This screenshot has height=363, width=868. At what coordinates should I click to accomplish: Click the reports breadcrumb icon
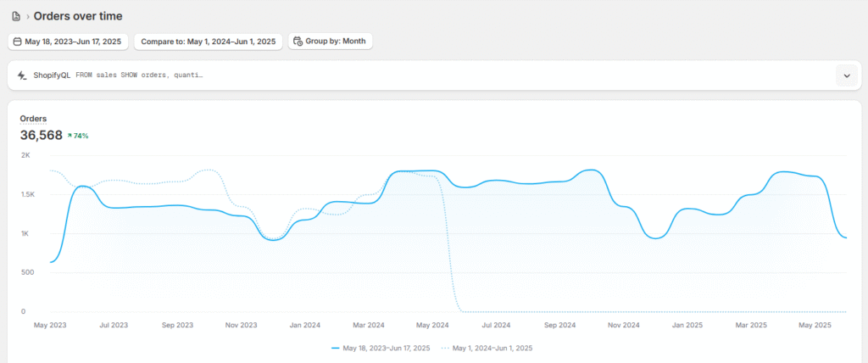click(x=16, y=16)
